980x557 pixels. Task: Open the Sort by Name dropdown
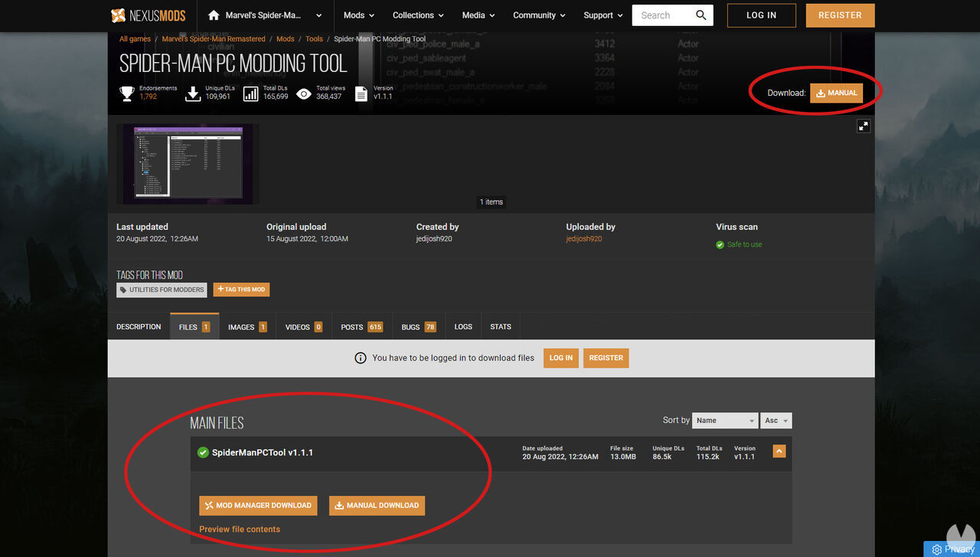point(724,421)
